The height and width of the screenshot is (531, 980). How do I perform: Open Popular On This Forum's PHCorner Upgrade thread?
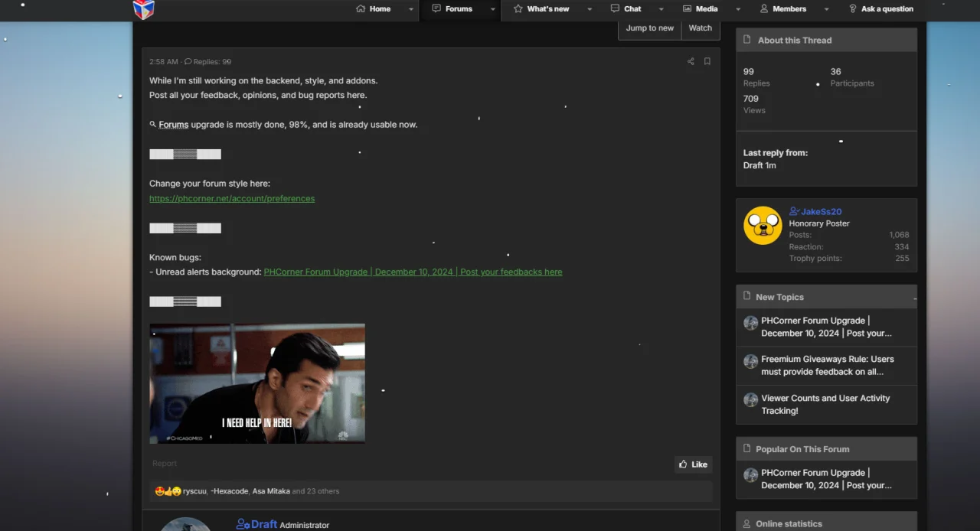click(826, 479)
